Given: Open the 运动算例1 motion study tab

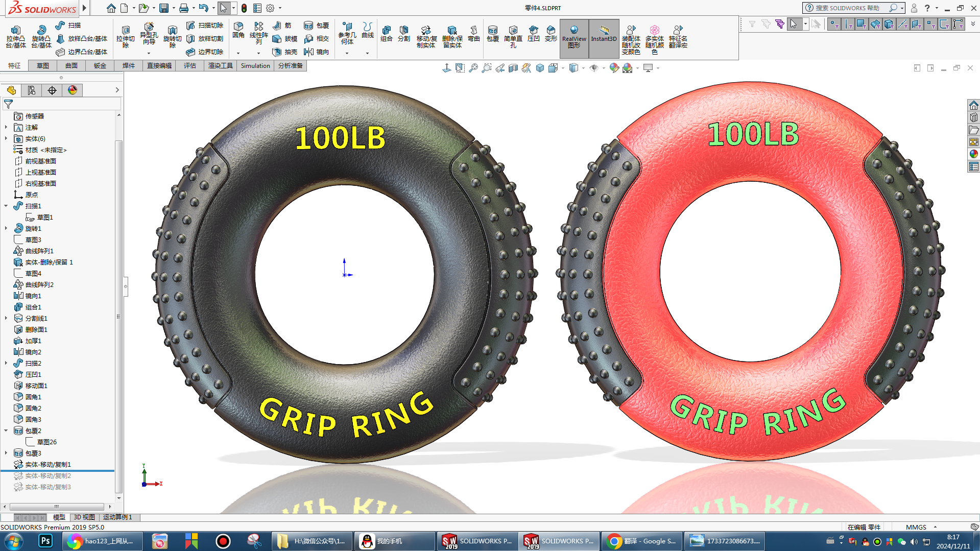Looking at the screenshot, I should pyautogui.click(x=117, y=517).
